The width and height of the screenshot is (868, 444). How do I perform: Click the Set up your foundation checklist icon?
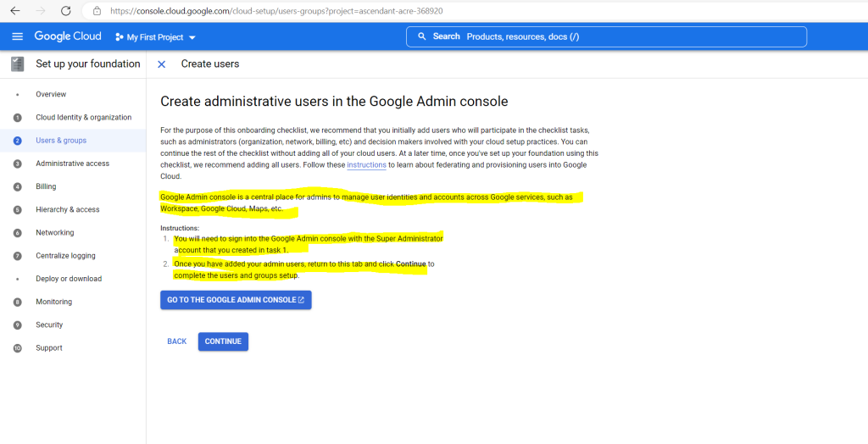[x=18, y=64]
